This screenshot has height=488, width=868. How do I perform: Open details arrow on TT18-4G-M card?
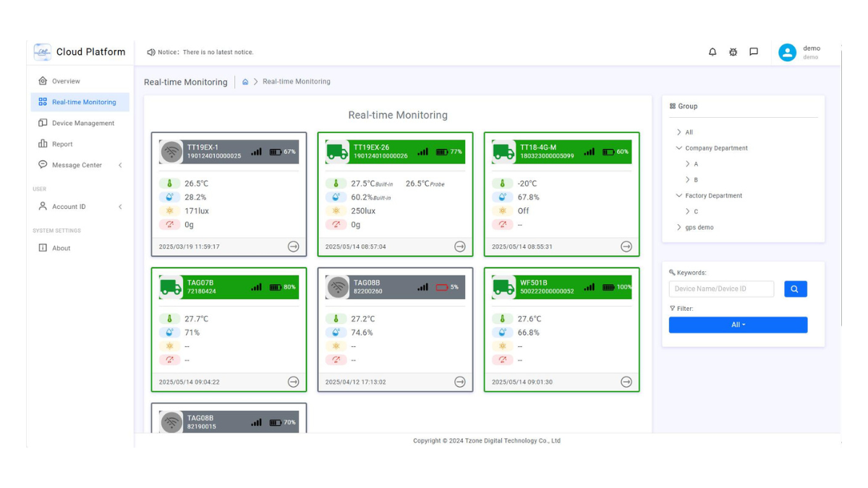[626, 247]
